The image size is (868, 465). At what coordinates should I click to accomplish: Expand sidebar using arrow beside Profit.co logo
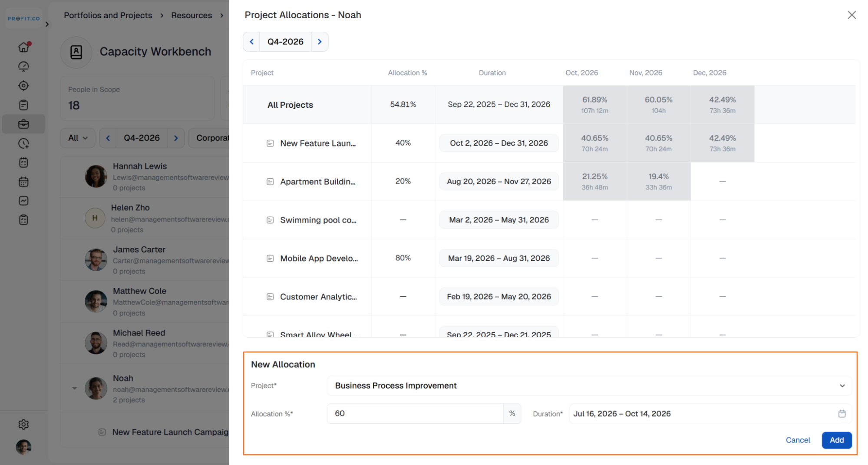point(47,24)
